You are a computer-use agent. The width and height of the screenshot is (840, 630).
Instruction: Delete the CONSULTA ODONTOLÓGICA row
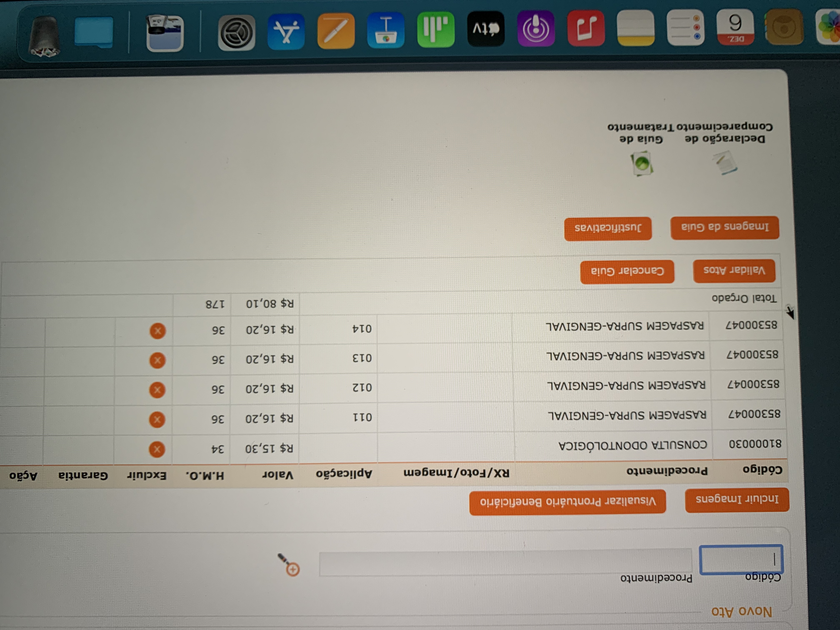coord(157,449)
